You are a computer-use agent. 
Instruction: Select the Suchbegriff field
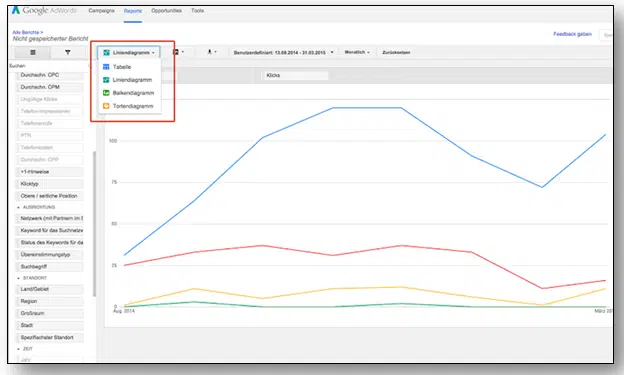50,267
